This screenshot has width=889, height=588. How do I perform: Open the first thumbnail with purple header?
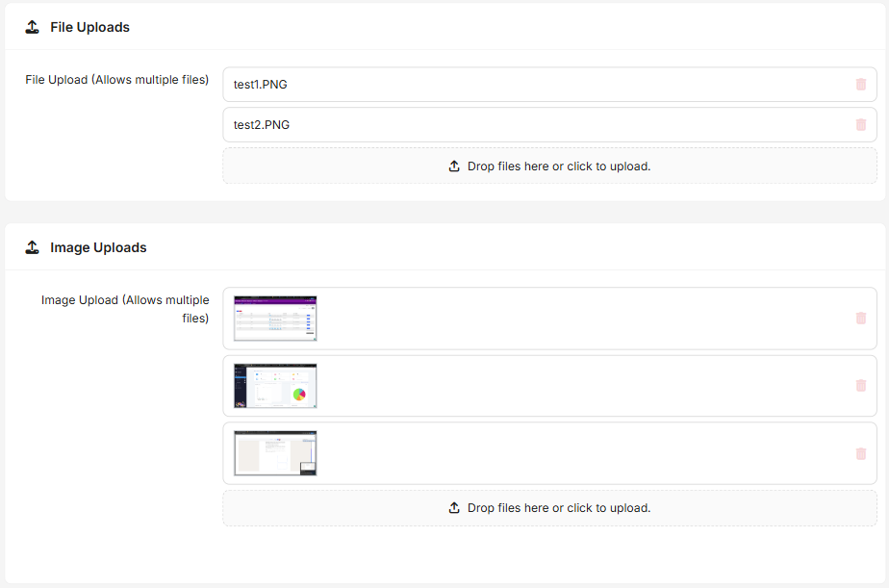pos(275,319)
